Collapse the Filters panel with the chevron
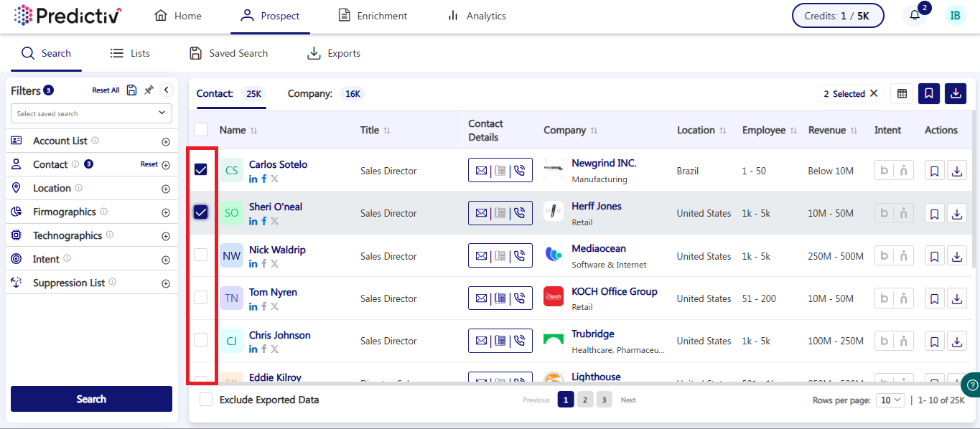The width and height of the screenshot is (980, 429). point(166,90)
